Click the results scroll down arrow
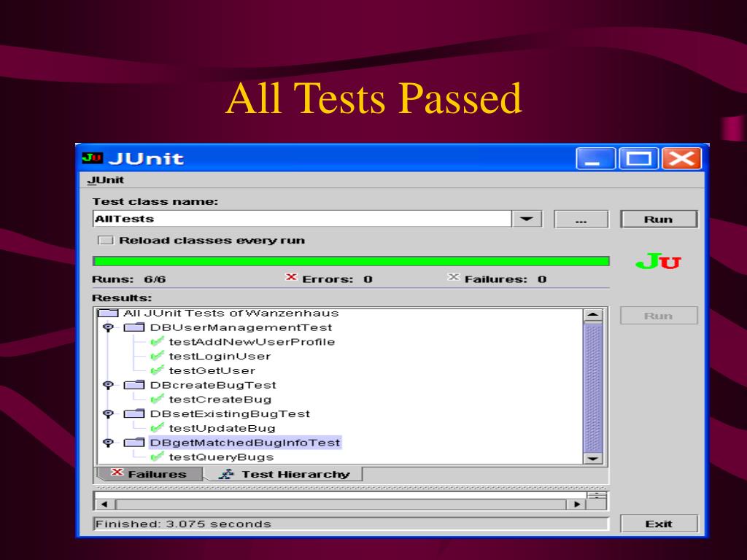Screen dimensions: 747x560 (592, 458)
